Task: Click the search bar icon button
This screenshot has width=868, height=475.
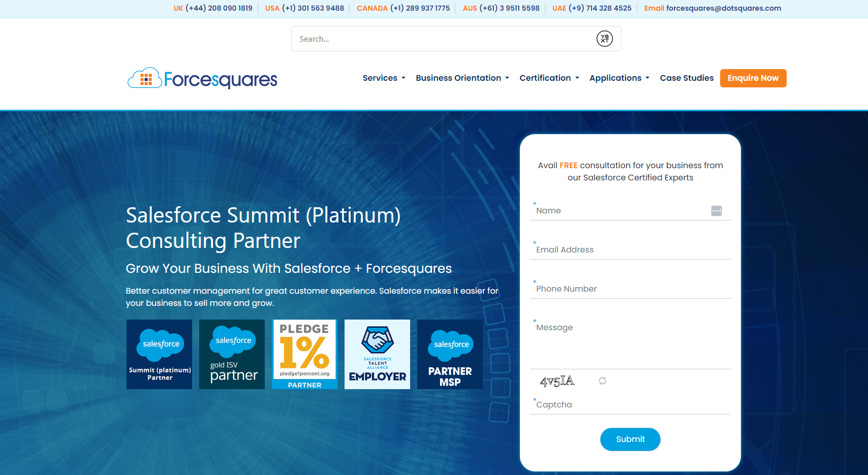Action: coord(604,39)
